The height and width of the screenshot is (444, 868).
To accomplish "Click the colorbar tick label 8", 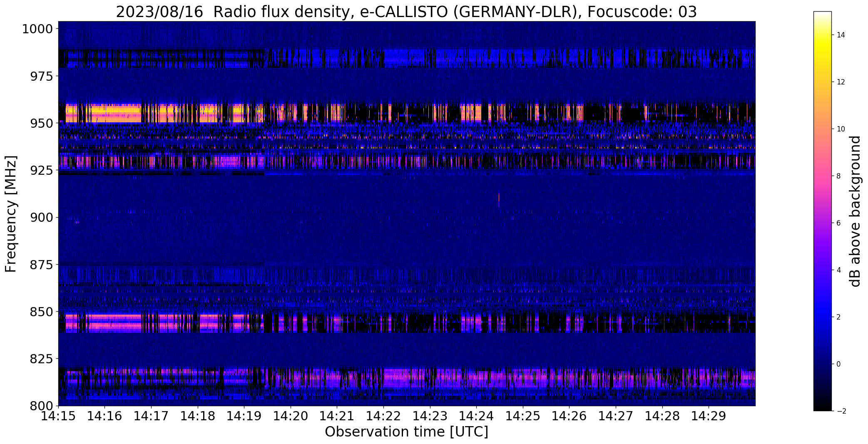I will pyautogui.click(x=839, y=176).
